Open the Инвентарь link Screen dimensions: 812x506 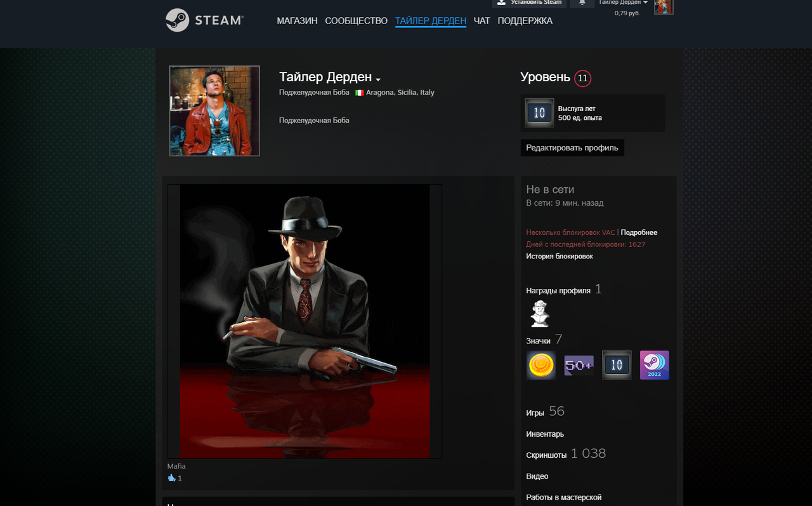click(545, 434)
